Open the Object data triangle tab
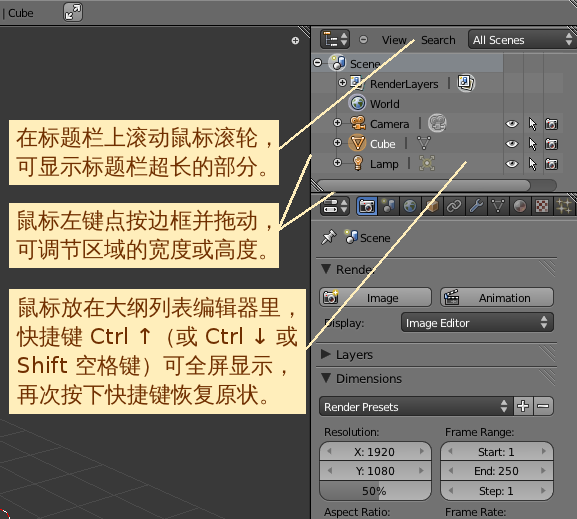 (498, 206)
